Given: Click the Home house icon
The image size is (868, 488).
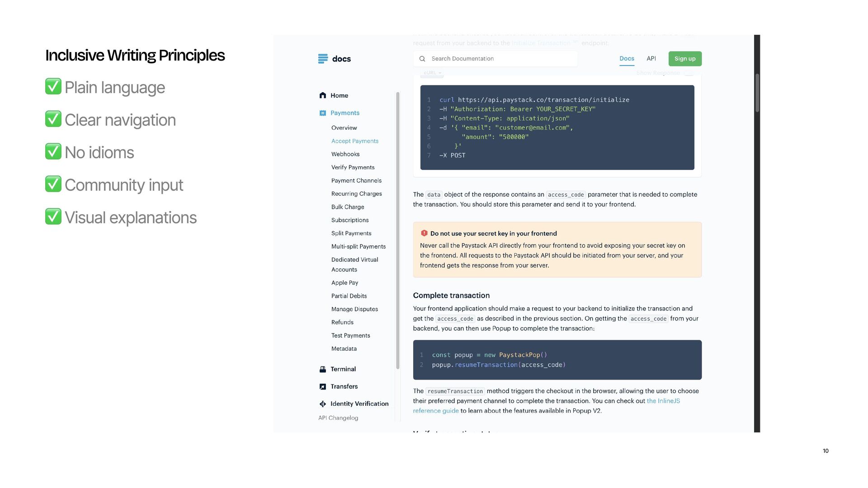Looking at the screenshot, I should click(323, 95).
